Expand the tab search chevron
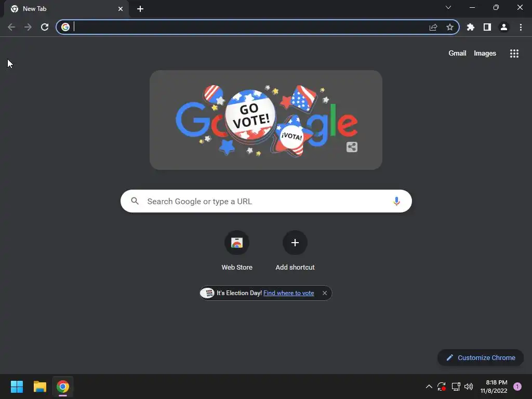The height and width of the screenshot is (399, 532). 448,7
